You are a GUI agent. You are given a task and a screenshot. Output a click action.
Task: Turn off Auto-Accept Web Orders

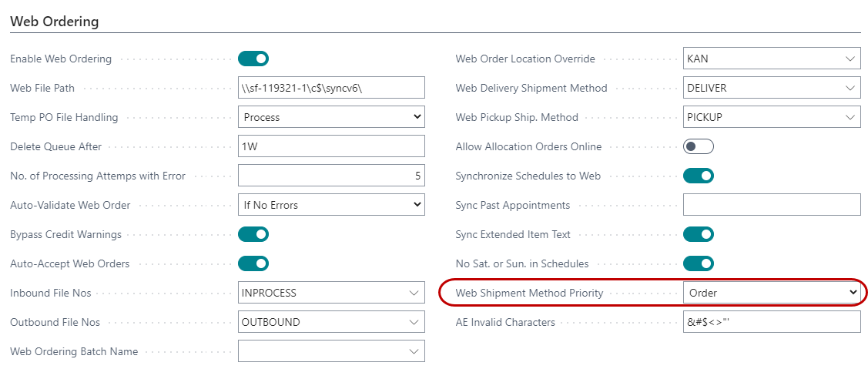[253, 263]
